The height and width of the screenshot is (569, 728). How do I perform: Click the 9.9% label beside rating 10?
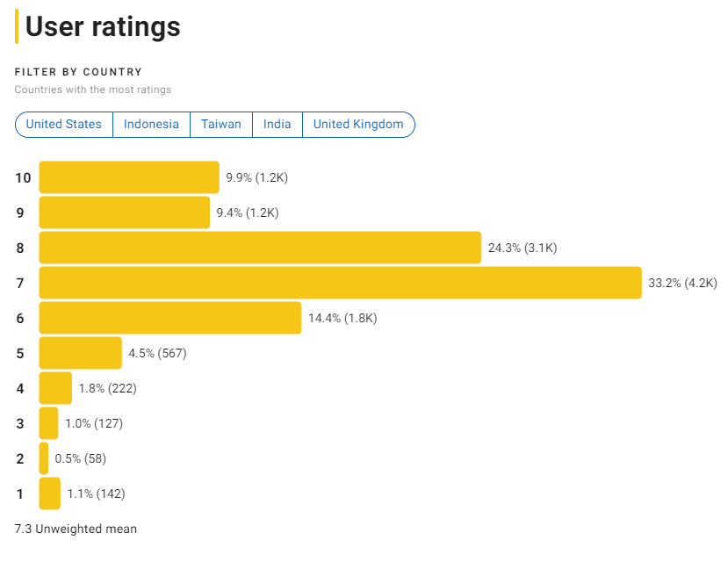[256, 177]
